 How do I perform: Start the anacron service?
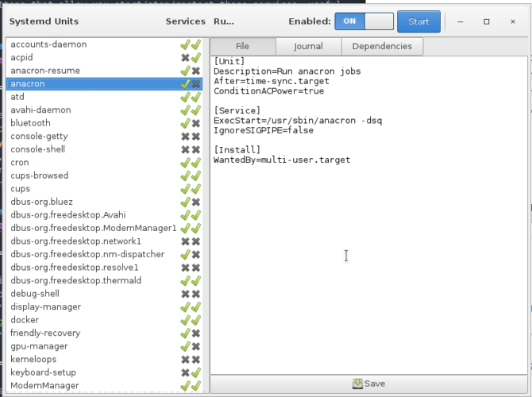click(418, 21)
